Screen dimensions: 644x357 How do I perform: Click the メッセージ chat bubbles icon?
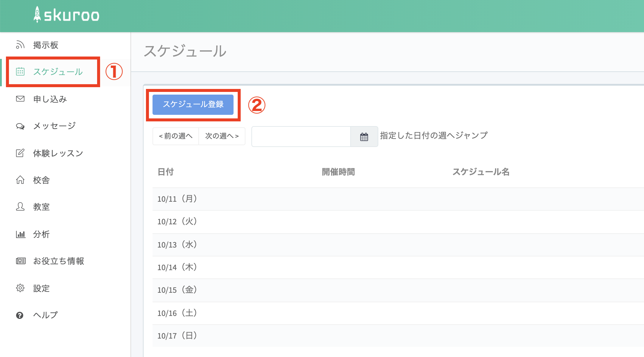[20, 126]
